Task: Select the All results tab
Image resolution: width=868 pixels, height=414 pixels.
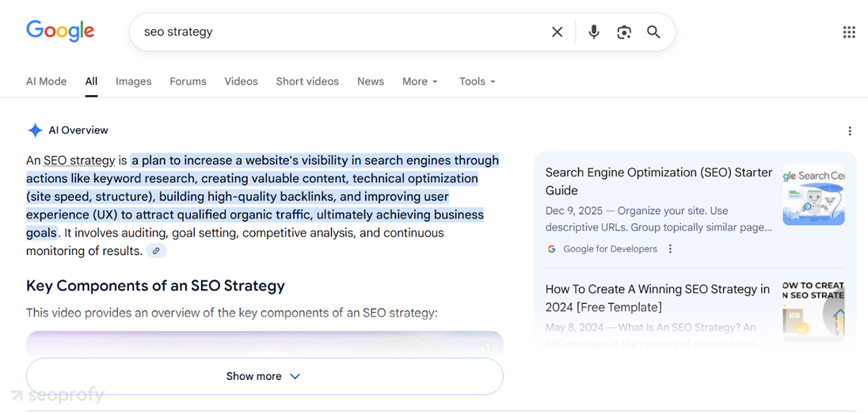Action: pyautogui.click(x=91, y=82)
